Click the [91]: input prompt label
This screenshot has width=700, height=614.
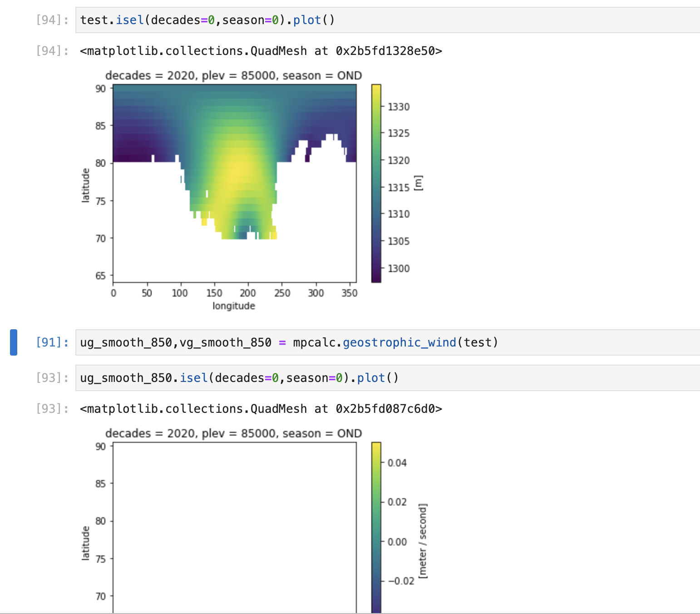coord(53,342)
